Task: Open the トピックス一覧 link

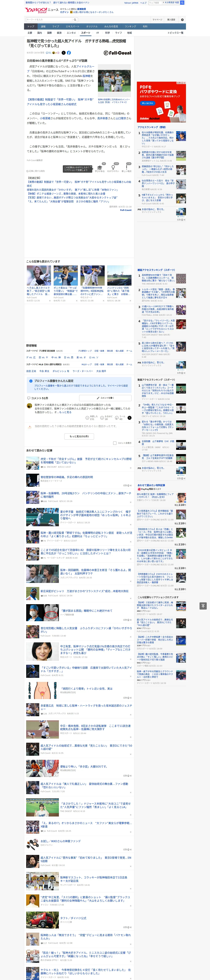Action: tap(175, 33)
